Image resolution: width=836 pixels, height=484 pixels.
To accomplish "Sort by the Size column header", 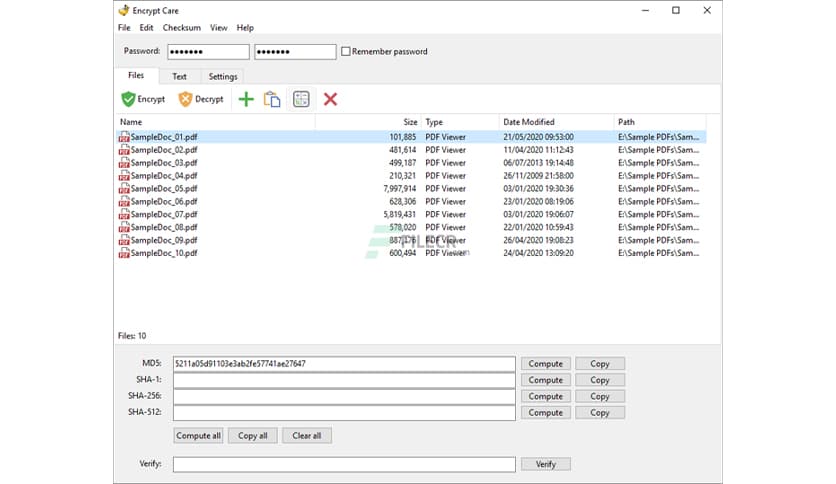I will [368, 122].
